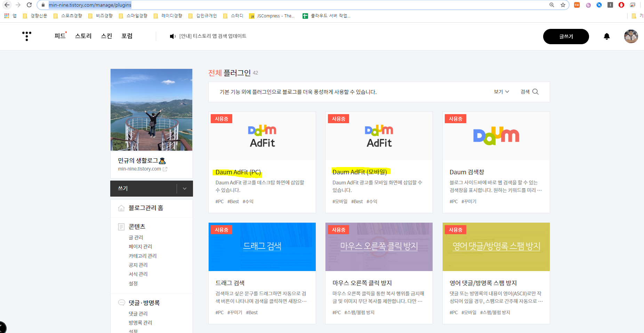644x333 pixels.
Task: Open the 스포츠경향 bookmark folder
Action: [x=68, y=16]
